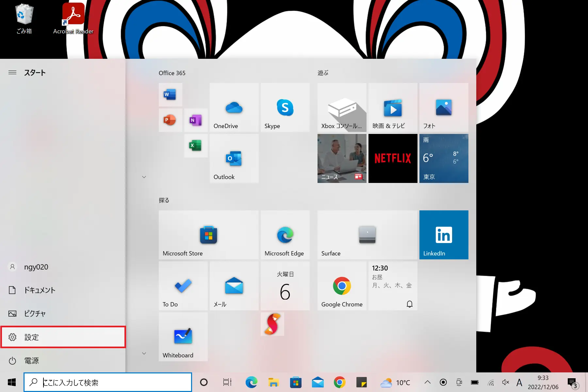Open Microsoft Store from the taskbar

click(x=296, y=382)
